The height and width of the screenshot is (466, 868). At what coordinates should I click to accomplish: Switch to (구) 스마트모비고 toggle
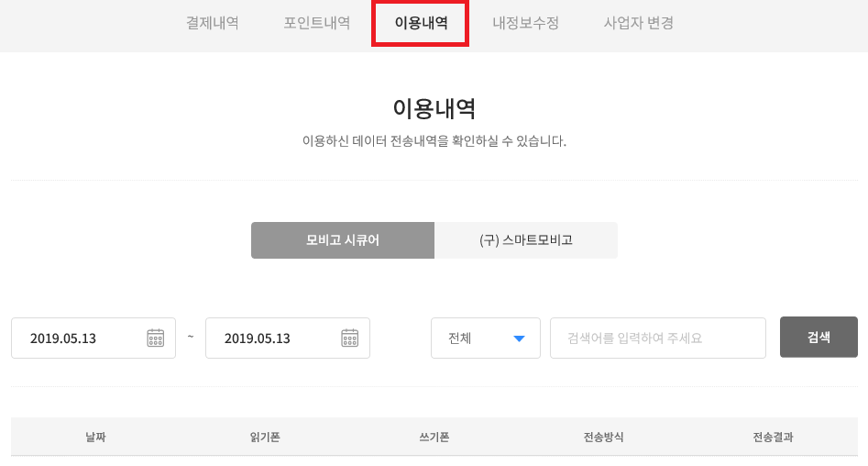[x=526, y=240]
